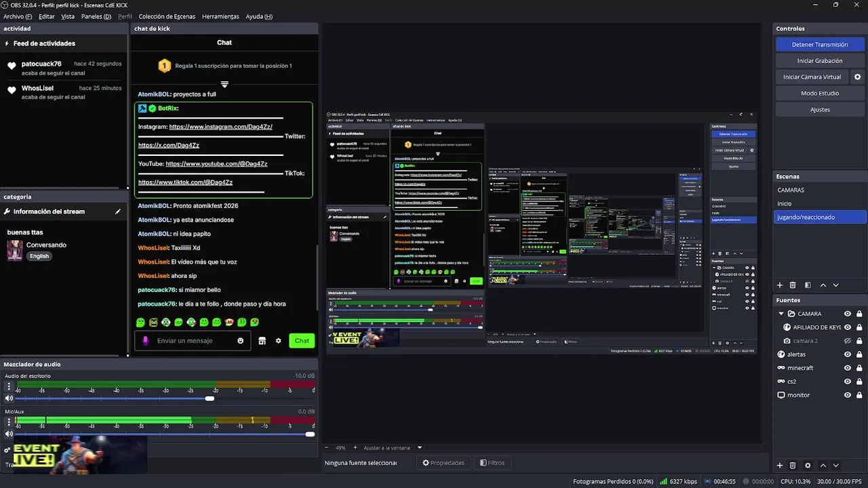
Task: Open the Vista menu
Action: click(x=68, y=16)
